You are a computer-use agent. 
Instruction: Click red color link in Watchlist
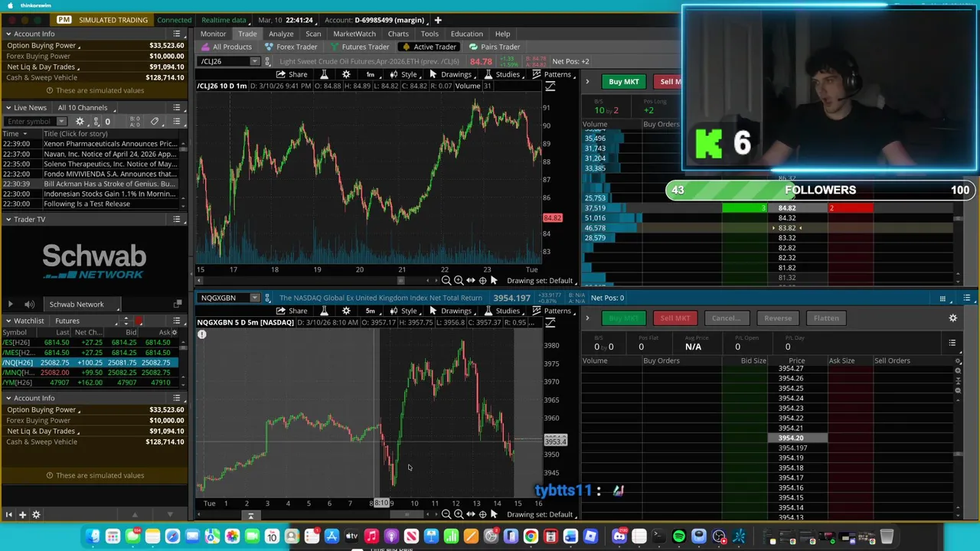[139, 321]
